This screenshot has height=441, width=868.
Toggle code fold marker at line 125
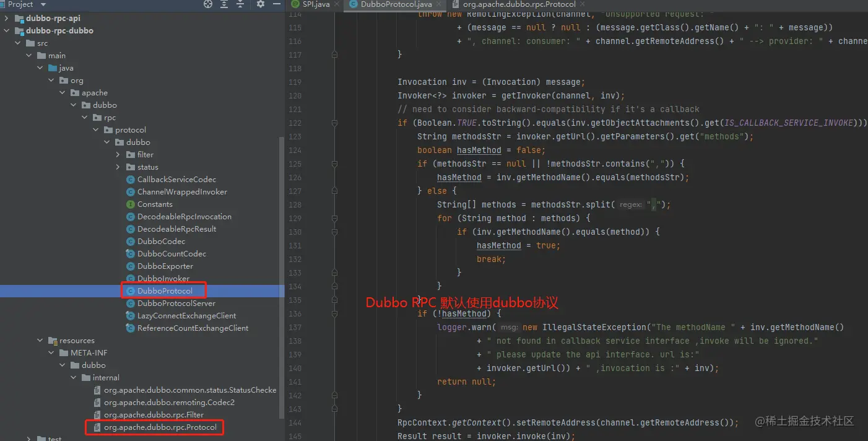pyautogui.click(x=334, y=164)
